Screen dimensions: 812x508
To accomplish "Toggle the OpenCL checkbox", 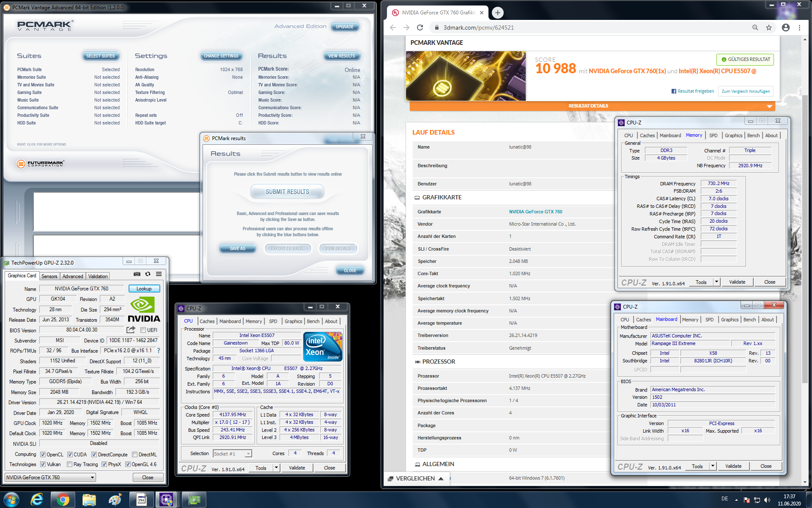I will [x=43, y=455].
